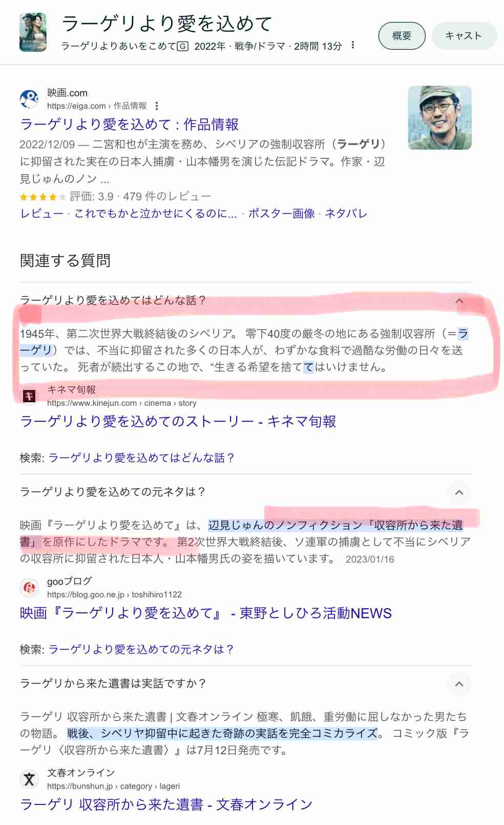The image size is (504, 825).
Task: Open the ポスター画像 sitelink
Action: pyautogui.click(x=281, y=214)
